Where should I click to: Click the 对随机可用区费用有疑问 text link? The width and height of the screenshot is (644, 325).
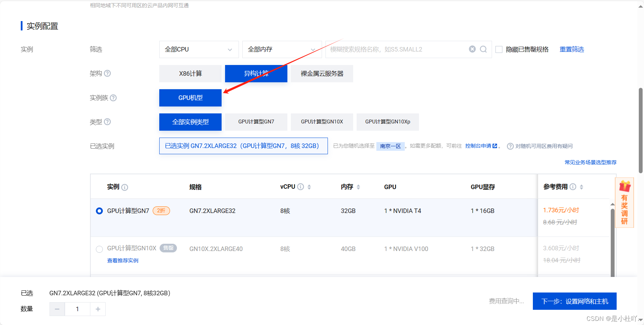pyautogui.click(x=544, y=146)
